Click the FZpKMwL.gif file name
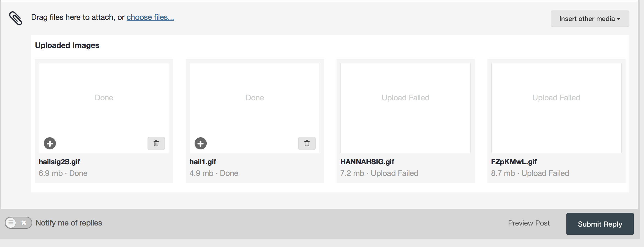The height and width of the screenshot is (247, 644). (x=514, y=162)
